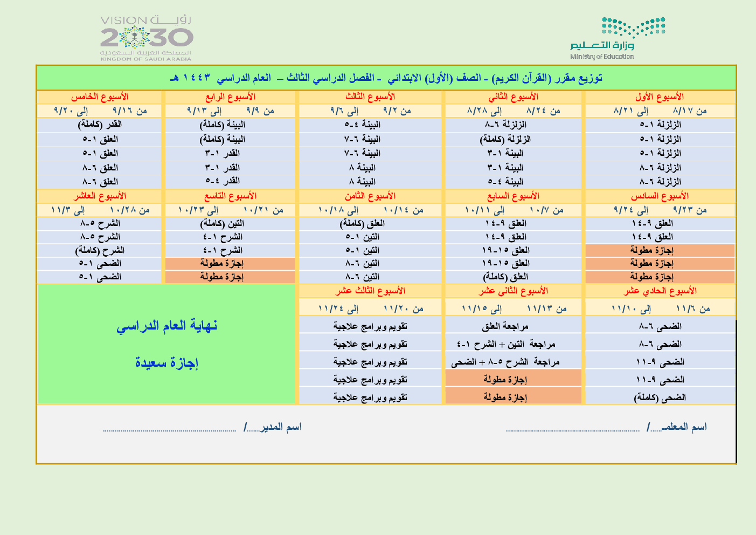The width and height of the screenshot is (756, 535).
Task: Click the Vision 2030 logo
Action: pos(146,38)
